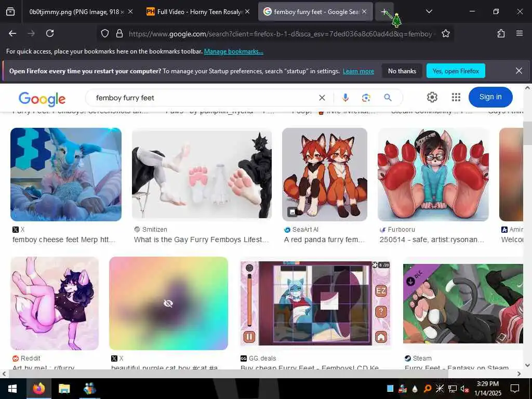Open the SeaArt AI red panda thumbnail

tap(324, 175)
